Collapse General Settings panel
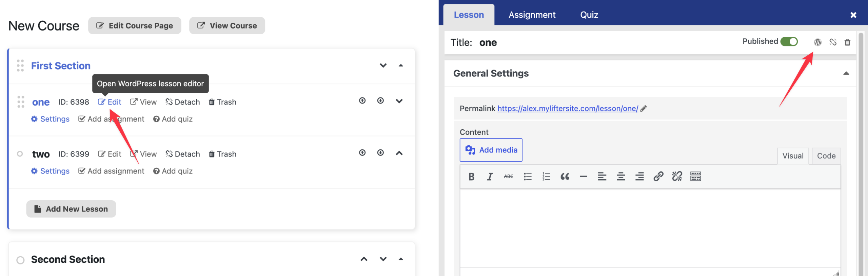This screenshot has width=868, height=276. (x=846, y=73)
